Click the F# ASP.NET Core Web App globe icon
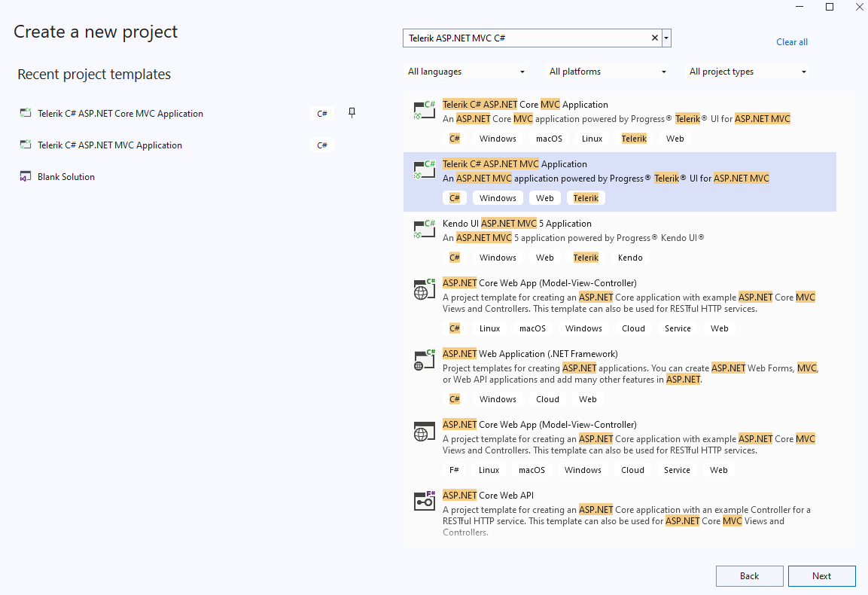 (x=425, y=431)
